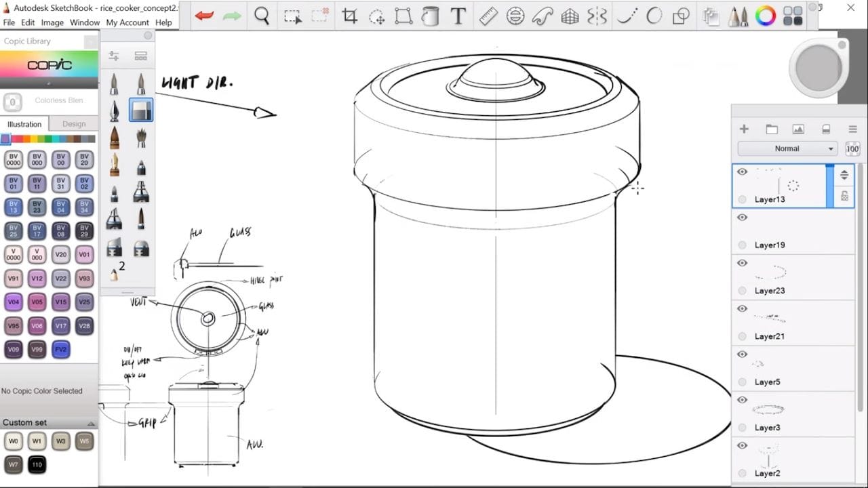Switch to the Design tab
The width and height of the screenshot is (868, 488).
coord(74,124)
